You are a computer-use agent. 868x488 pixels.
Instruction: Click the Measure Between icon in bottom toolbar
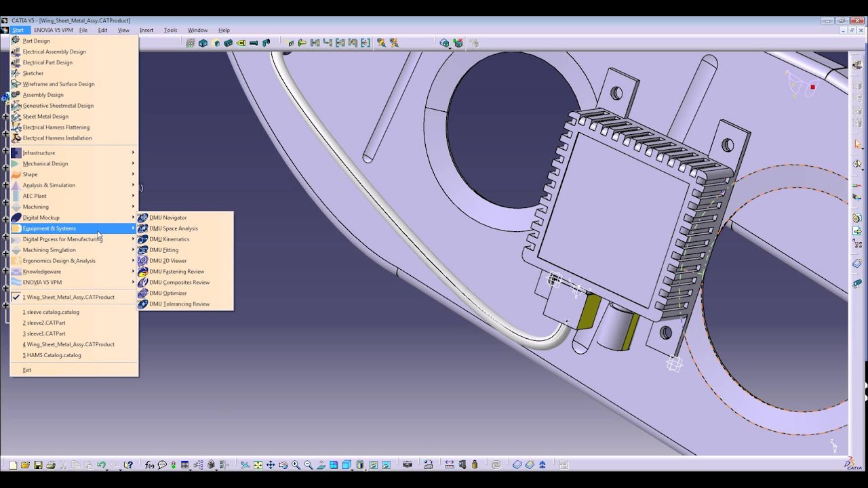coord(450,465)
